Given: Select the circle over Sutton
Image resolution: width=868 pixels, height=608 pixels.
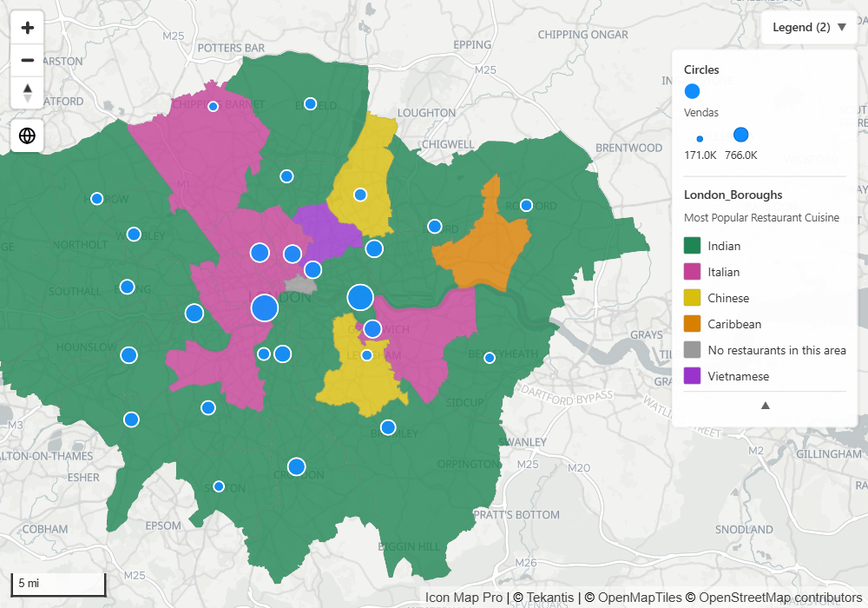Looking at the screenshot, I should (x=219, y=486).
